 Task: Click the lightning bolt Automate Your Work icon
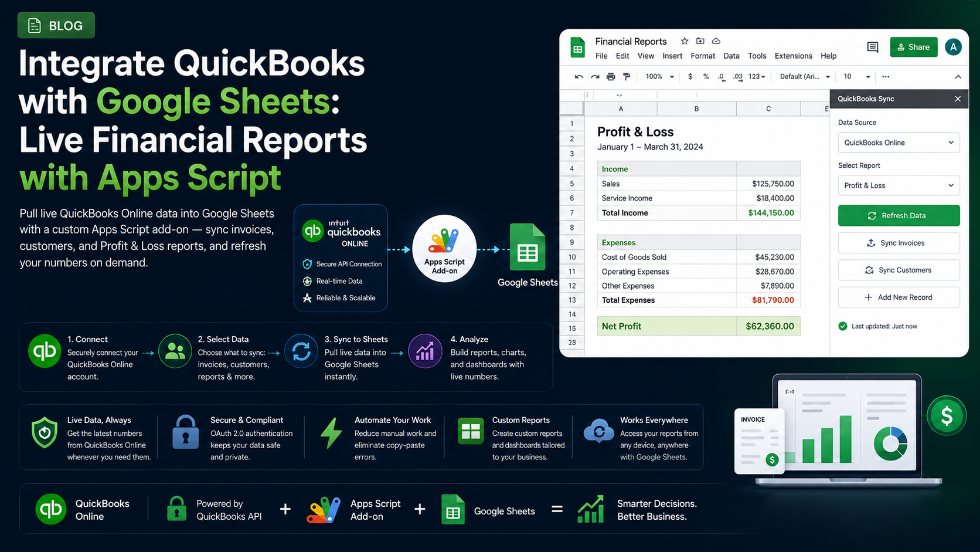coord(331,433)
